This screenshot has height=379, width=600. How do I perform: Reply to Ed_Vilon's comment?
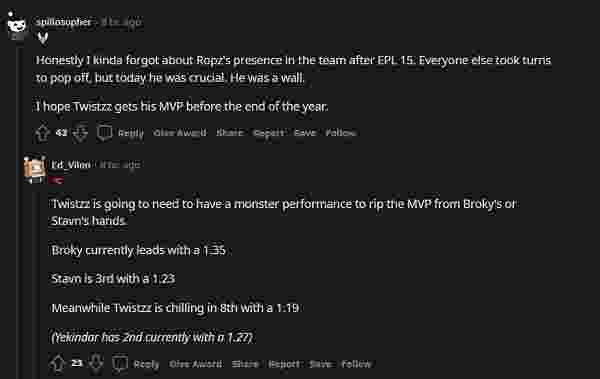(146, 364)
